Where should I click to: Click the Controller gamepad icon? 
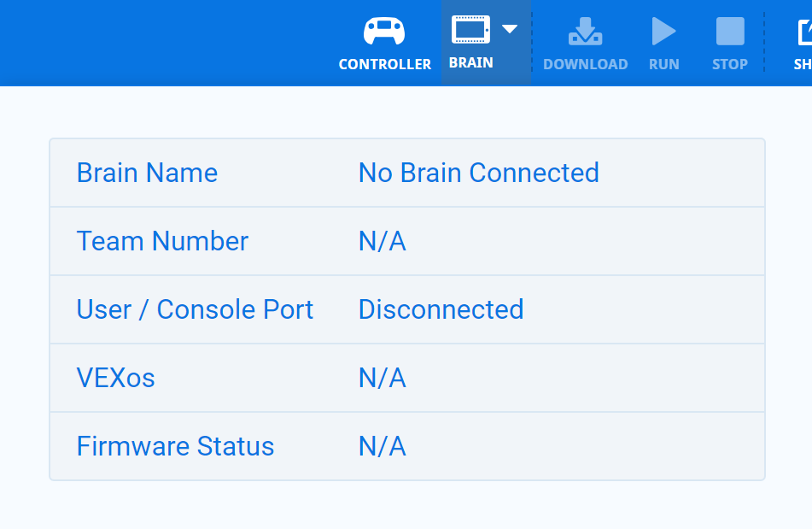(x=384, y=32)
